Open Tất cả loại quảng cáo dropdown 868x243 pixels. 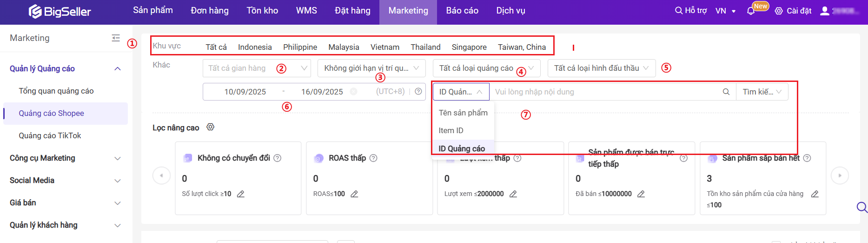(x=486, y=68)
